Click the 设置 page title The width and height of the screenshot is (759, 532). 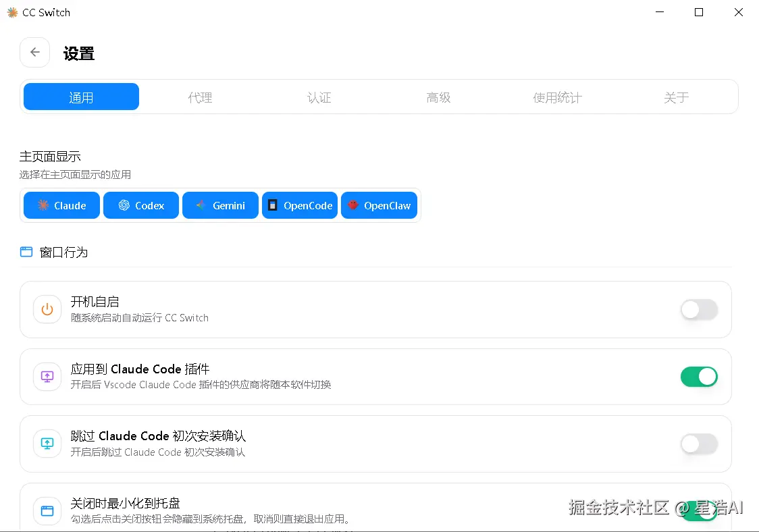pyautogui.click(x=79, y=53)
